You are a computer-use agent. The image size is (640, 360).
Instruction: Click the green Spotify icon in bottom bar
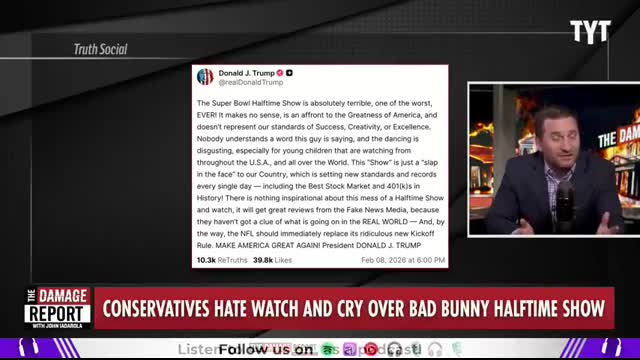pos(328,349)
